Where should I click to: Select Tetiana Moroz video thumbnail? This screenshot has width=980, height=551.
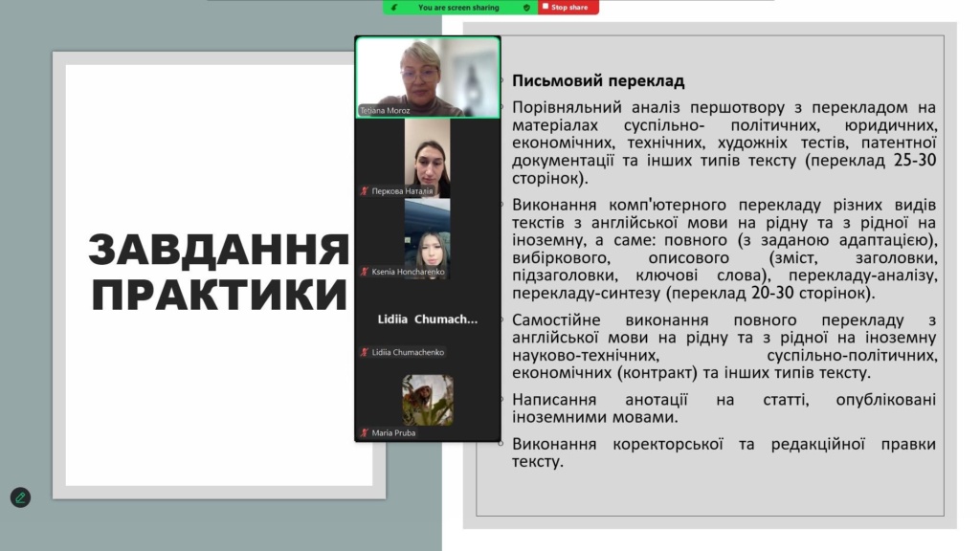point(428,77)
